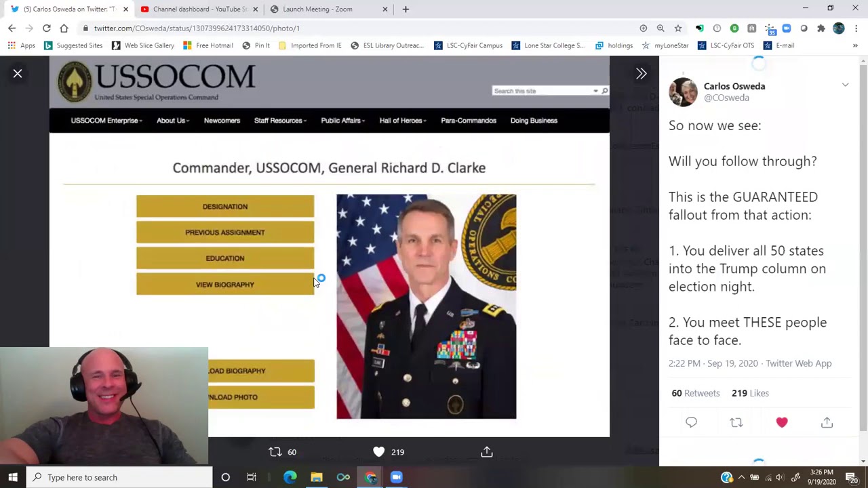The width and height of the screenshot is (868, 488).
Task: Show more bookmarks with the overflow chevron
Action: tap(855, 45)
